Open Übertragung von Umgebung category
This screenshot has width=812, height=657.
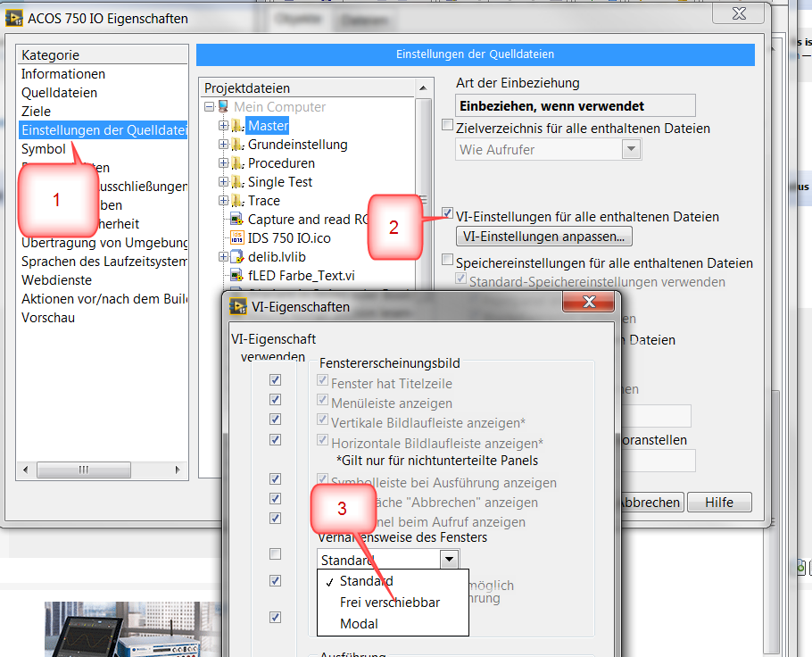click(x=104, y=243)
